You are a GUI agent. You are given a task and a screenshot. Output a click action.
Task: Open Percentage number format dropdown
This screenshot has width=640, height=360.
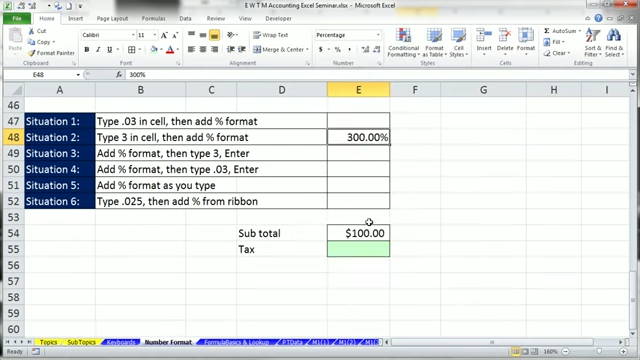[x=378, y=35]
